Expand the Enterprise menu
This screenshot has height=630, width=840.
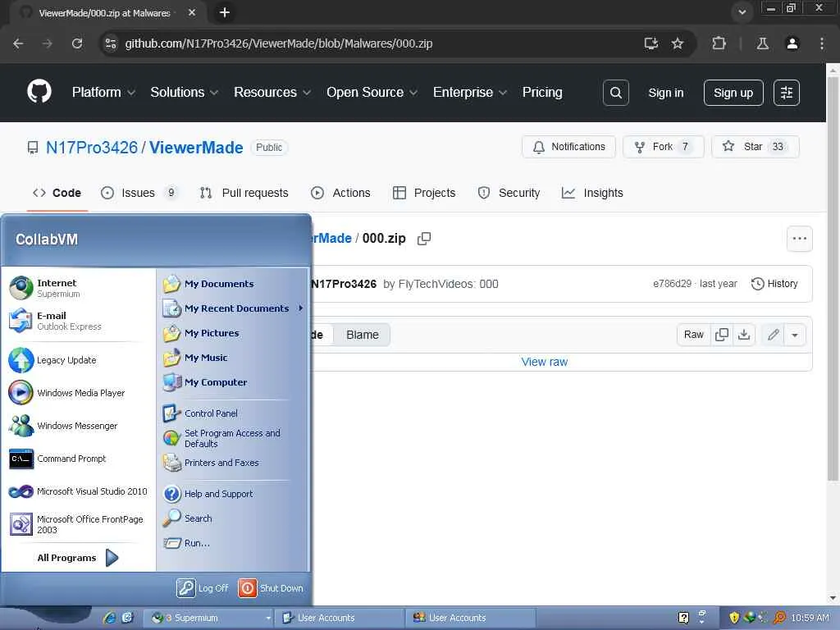pyautogui.click(x=470, y=92)
